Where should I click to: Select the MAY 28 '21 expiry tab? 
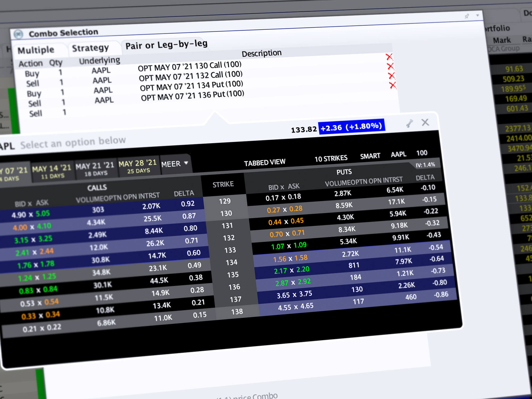pyautogui.click(x=138, y=167)
